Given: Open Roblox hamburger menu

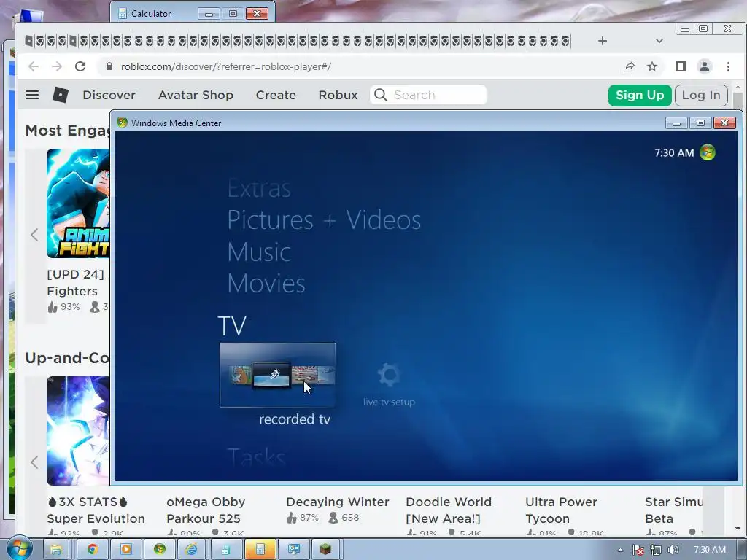Looking at the screenshot, I should pos(32,95).
